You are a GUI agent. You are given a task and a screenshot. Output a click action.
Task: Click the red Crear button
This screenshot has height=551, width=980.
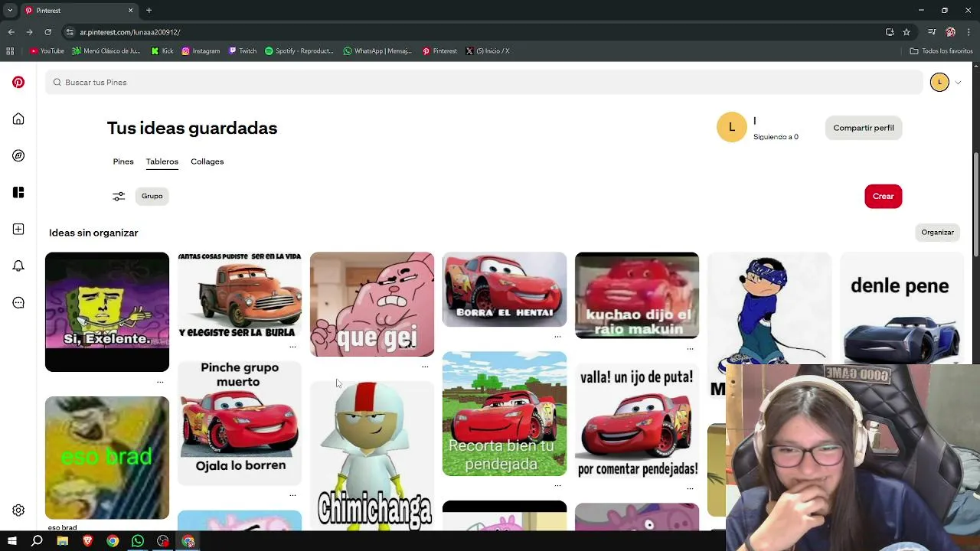[883, 196]
